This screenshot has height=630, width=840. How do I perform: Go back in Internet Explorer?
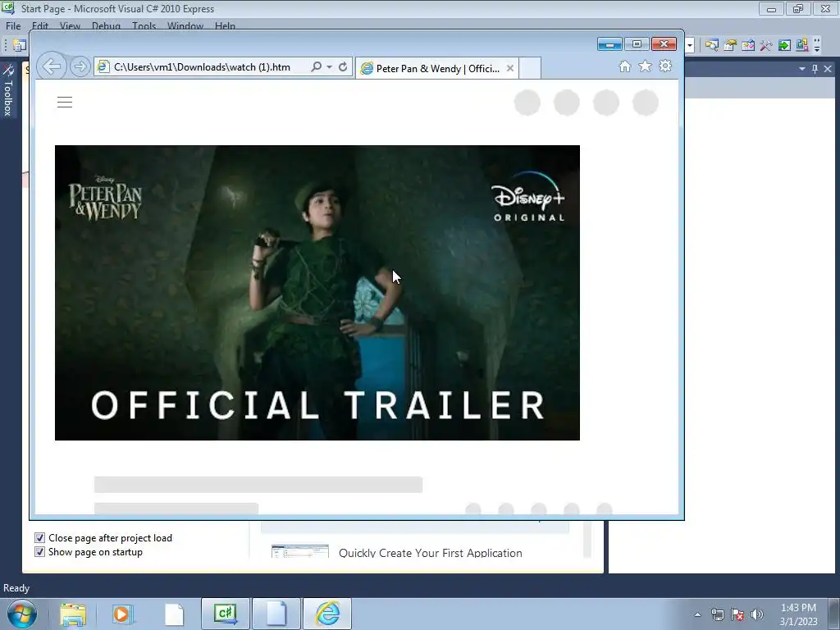click(x=52, y=67)
